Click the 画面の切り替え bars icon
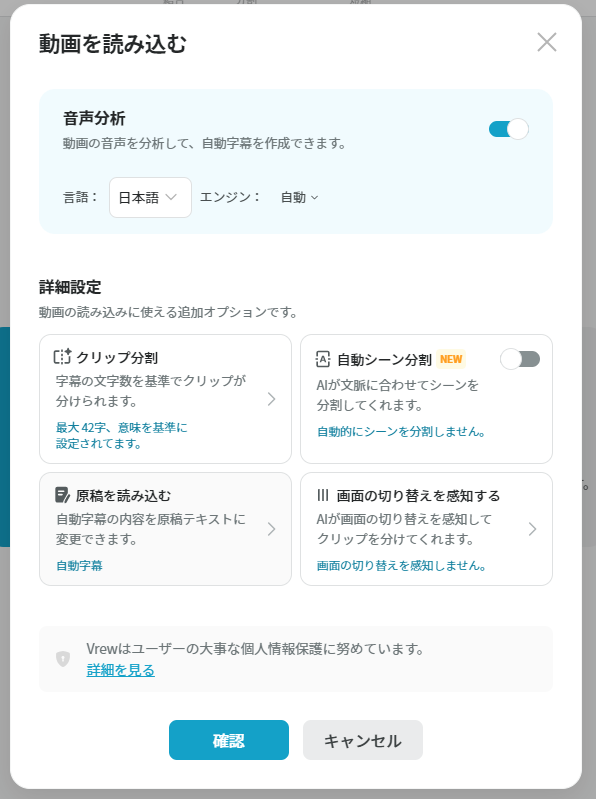The width and height of the screenshot is (596, 799). tap(323, 495)
